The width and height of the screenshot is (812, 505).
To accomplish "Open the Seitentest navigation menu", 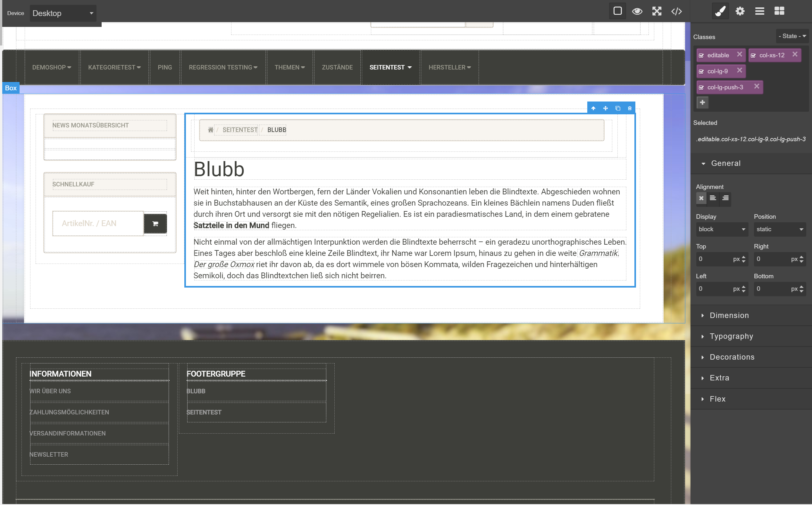I will click(390, 67).
